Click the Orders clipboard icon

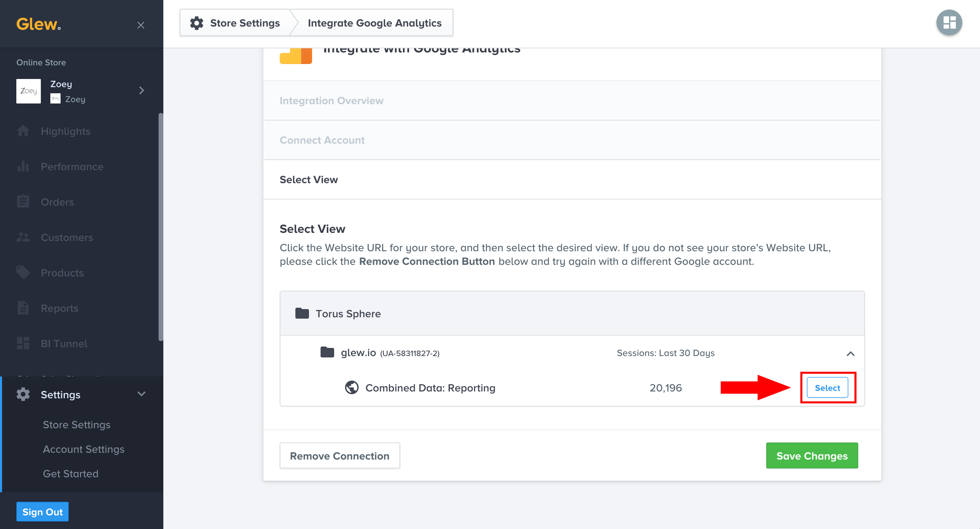coord(23,202)
